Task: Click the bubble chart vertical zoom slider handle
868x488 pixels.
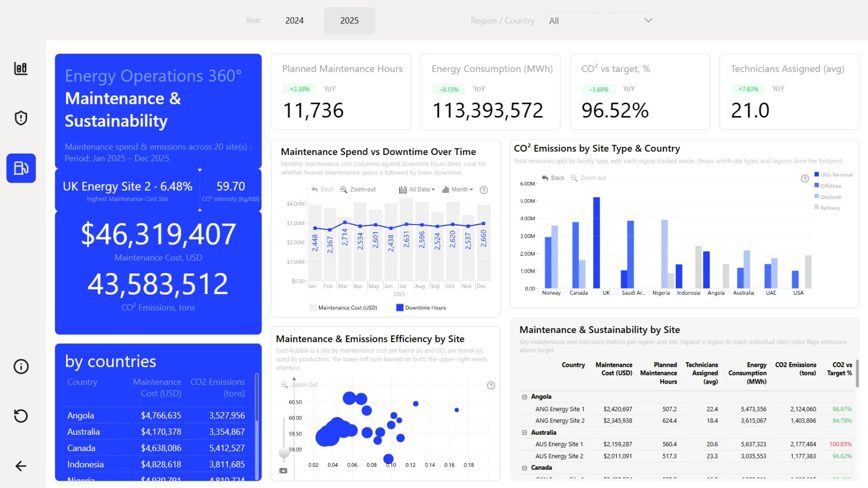Action: 284,452
